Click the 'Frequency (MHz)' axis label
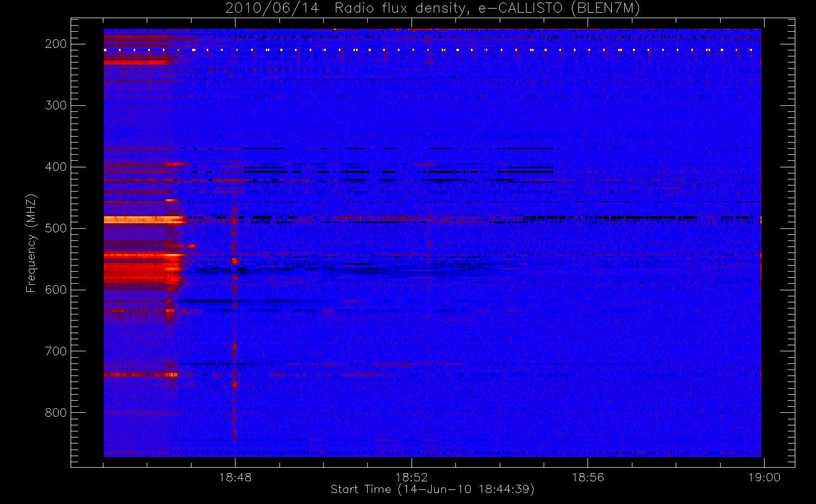 31,243
